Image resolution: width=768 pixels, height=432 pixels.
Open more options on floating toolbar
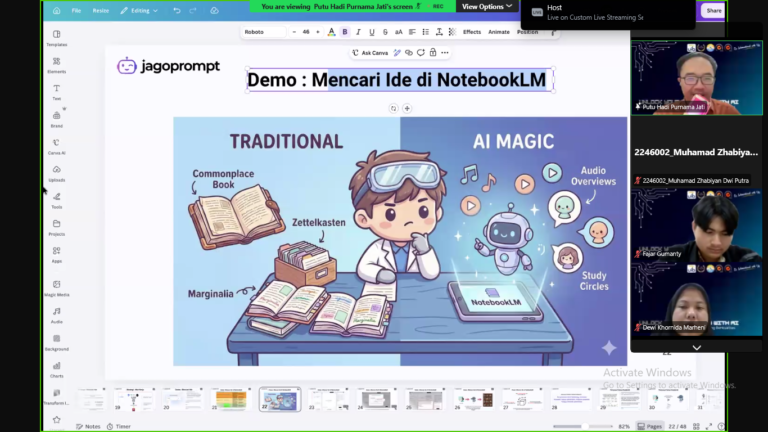(445, 53)
